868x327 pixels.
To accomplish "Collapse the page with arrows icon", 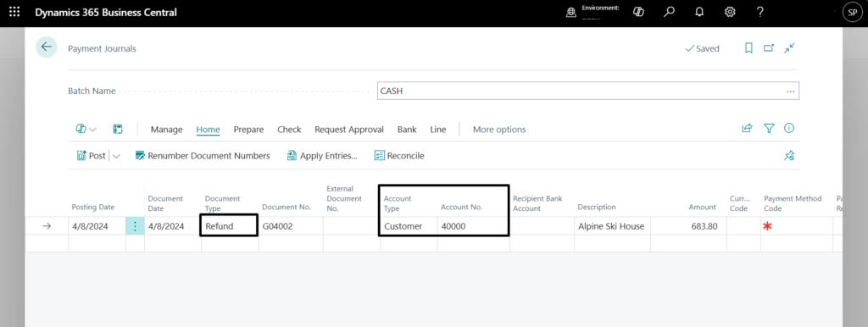I will [x=789, y=48].
